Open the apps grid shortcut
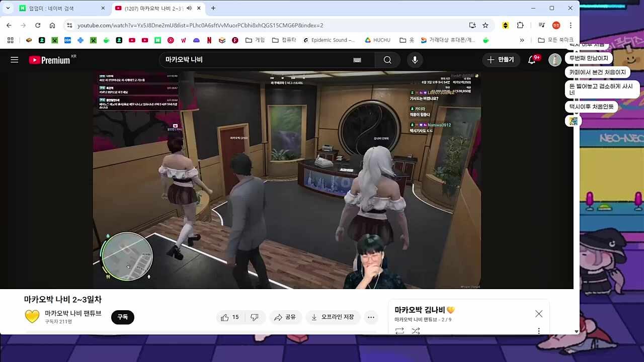Viewport: 644px width, 362px height. [x=10, y=40]
